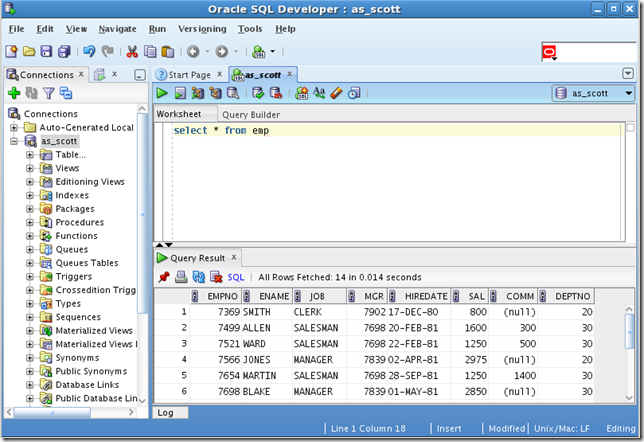Click the Save All icon in main toolbar
The height and width of the screenshot is (442, 644).
pyautogui.click(x=64, y=51)
